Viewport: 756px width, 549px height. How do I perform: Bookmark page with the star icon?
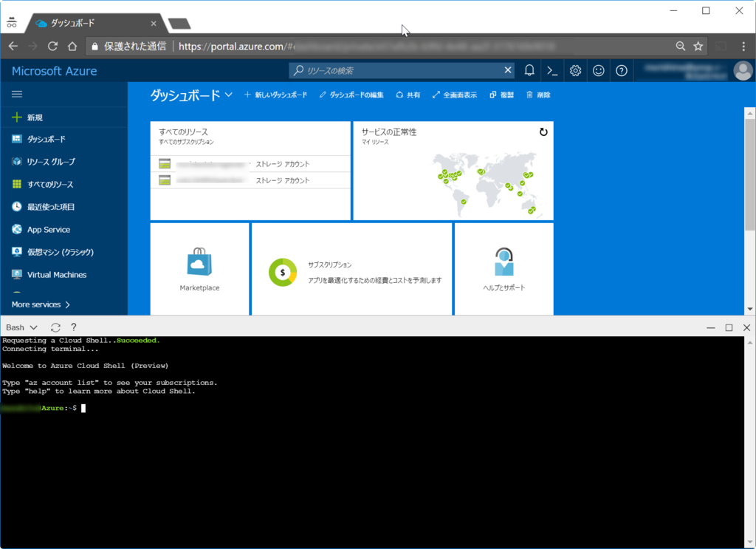(x=698, y=47)
